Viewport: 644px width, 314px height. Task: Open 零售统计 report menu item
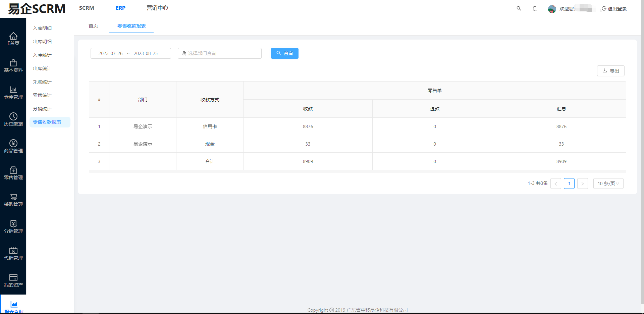pyautogui.click(x=42, y=95)
